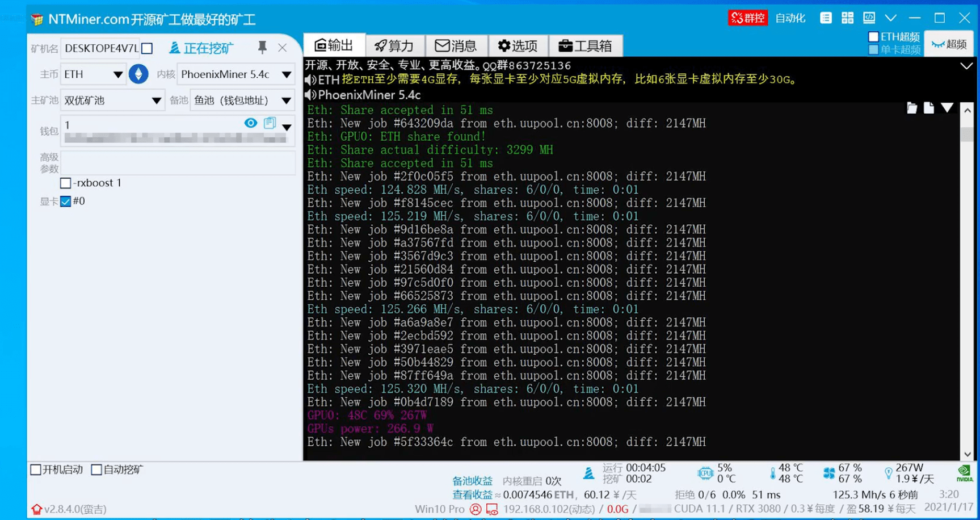
Task: Toggle wallet address visibility eye icon
Action: pyautogui.click(x=250, y=123)
